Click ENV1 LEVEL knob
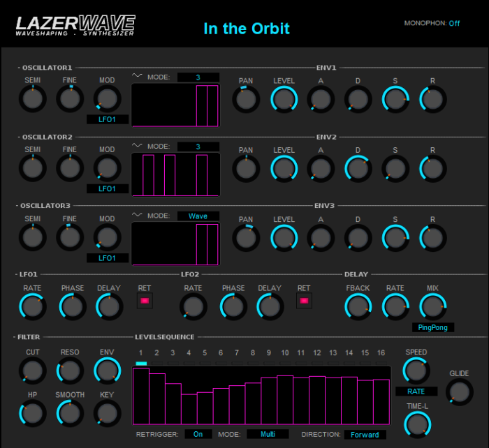 [x=284, y=99]
